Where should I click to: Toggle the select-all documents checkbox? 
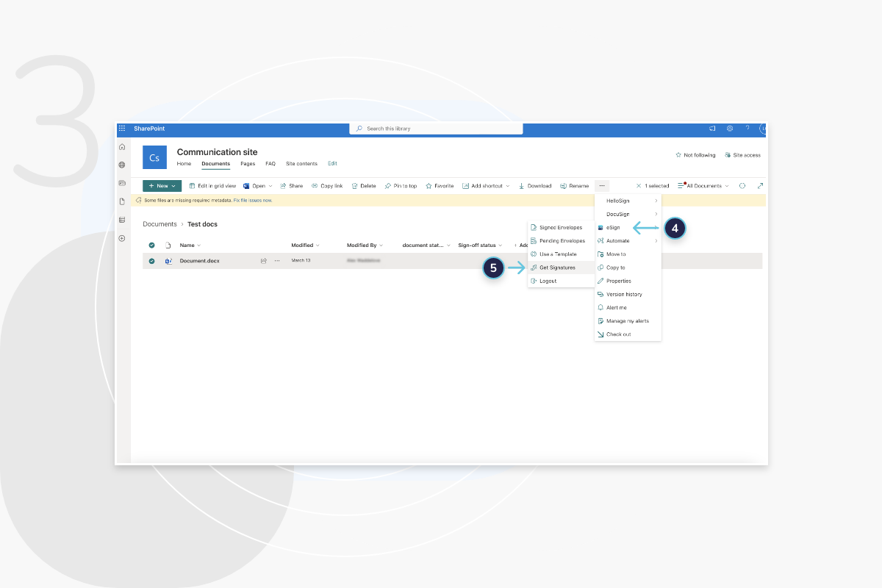point(151,245)
